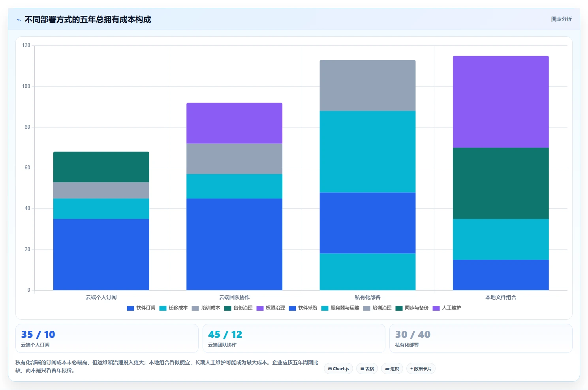This screenshot has height=390, width=588.
Task: Select gray segment of 云端团队协作 bar
Action: (x=234, y=159)
